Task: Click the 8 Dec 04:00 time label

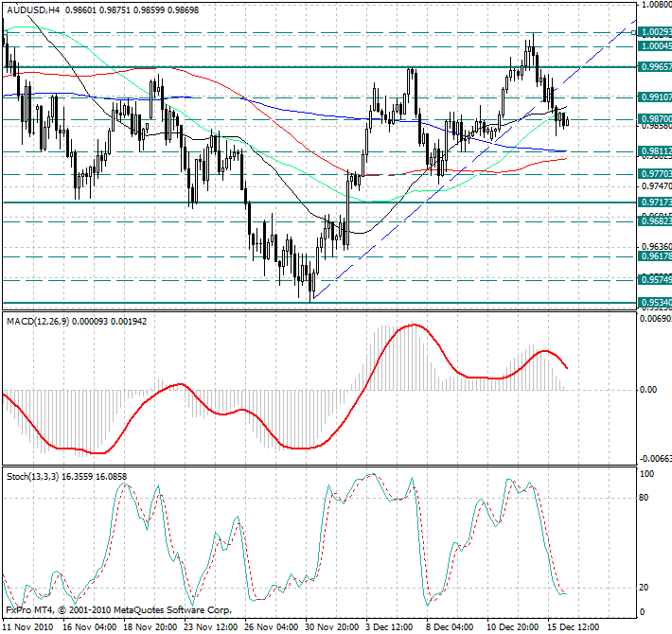Action: [450, 627]
